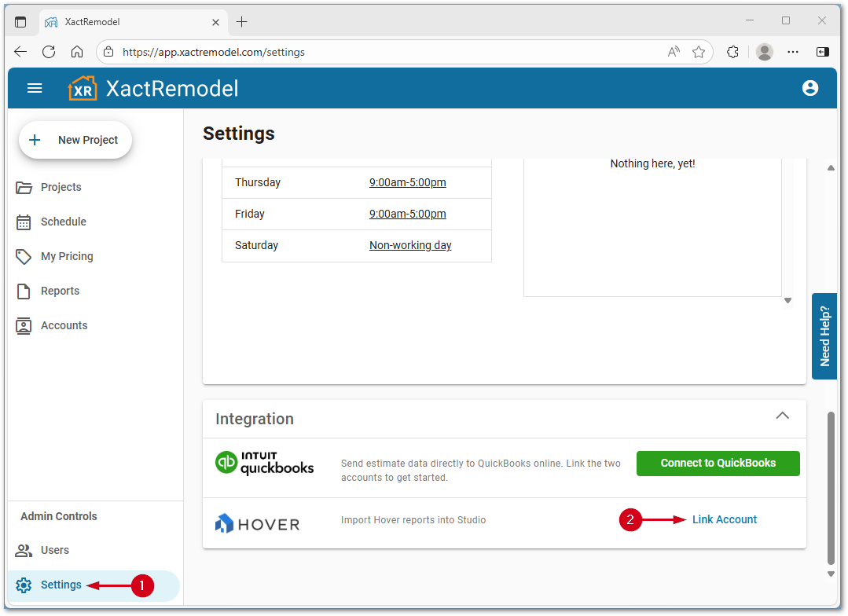Open the Projects section in the sidebar
The width and height of the screenshot is (848, 616).
coord(24,187)
